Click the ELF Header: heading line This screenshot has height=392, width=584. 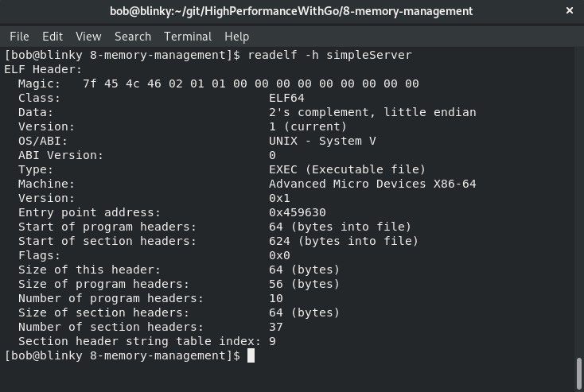[43, 70]
